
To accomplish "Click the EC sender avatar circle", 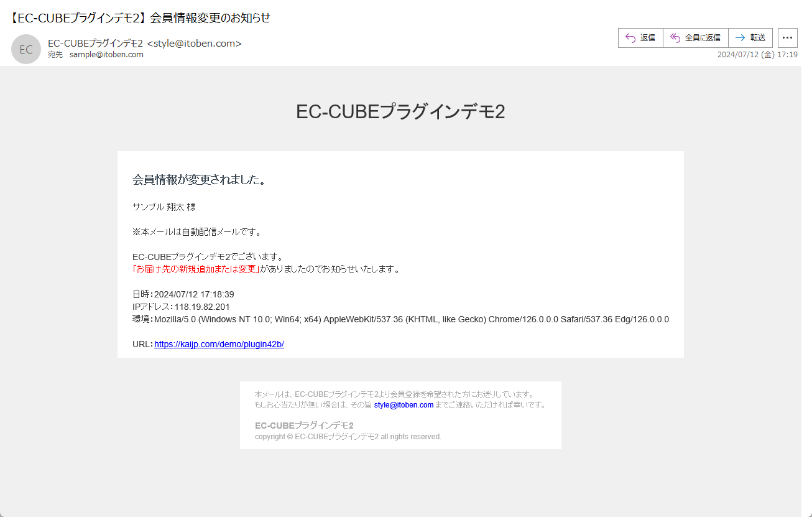I will [26, 49].
